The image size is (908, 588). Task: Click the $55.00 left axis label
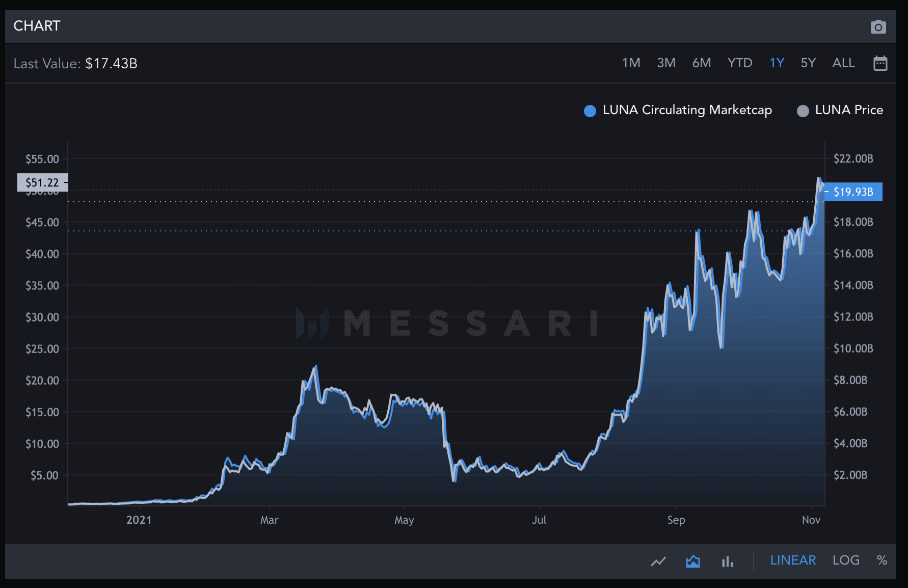[x=42, y=159]
